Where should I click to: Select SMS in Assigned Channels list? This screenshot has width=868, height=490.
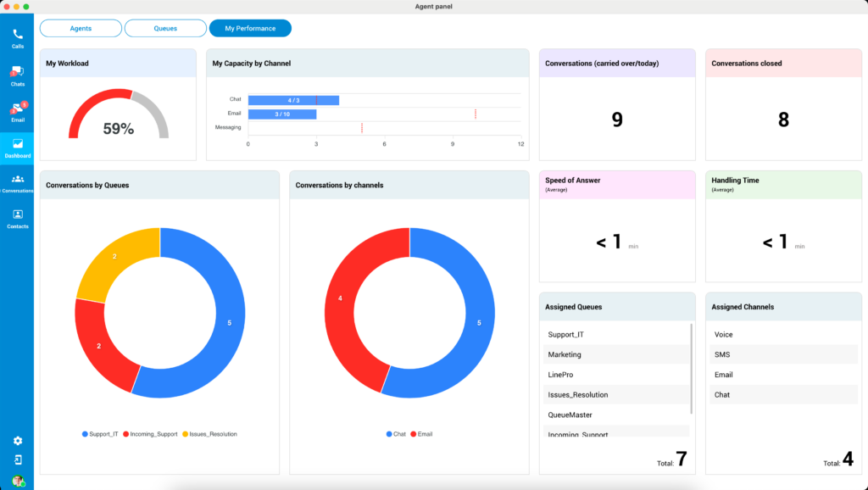(x=783, y=354)
